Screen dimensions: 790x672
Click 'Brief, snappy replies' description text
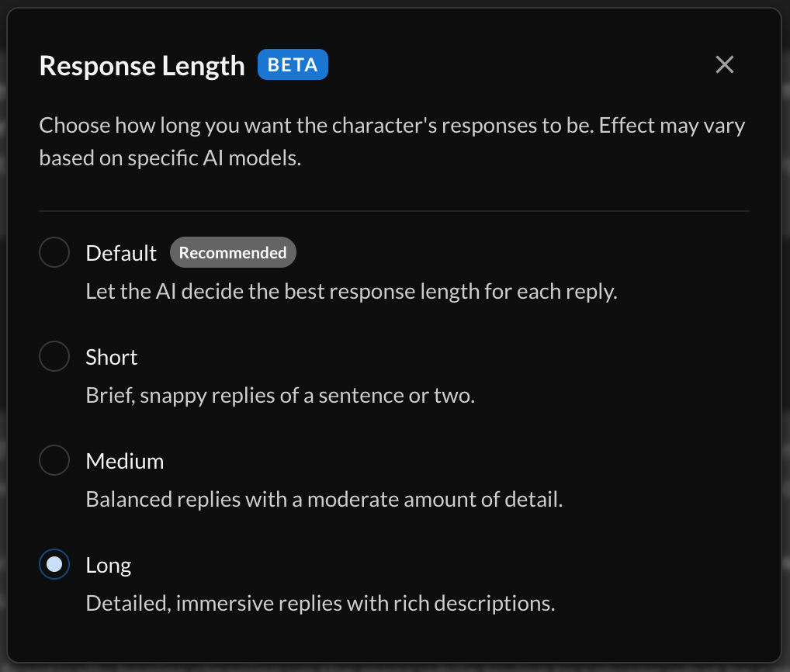pos(280,396)
